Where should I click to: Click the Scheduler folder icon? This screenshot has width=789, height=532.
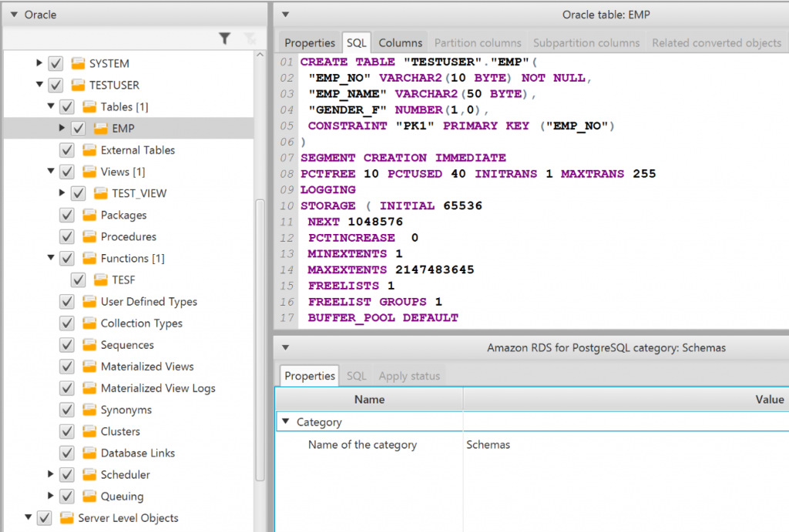click(89, 474)
